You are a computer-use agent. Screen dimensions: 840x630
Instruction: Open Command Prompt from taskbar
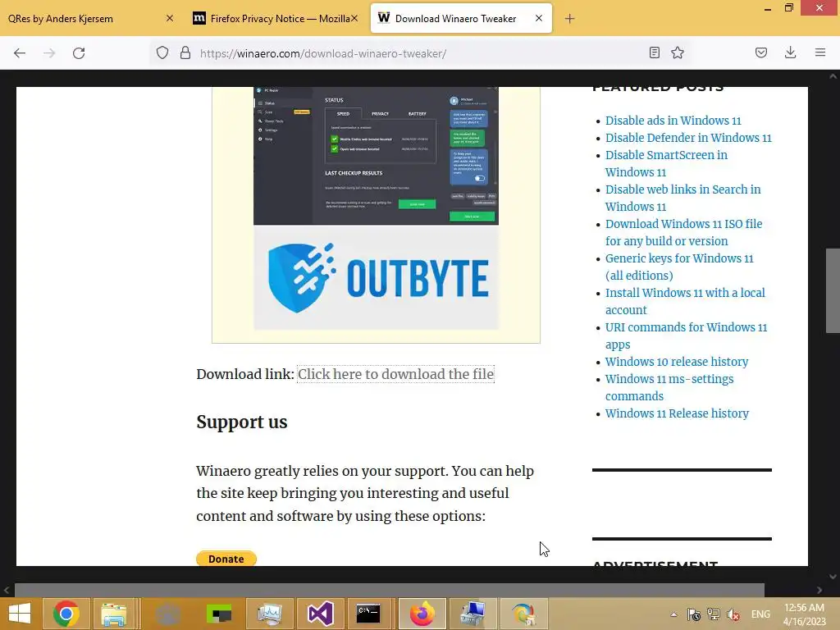click(x=368, y=614)
